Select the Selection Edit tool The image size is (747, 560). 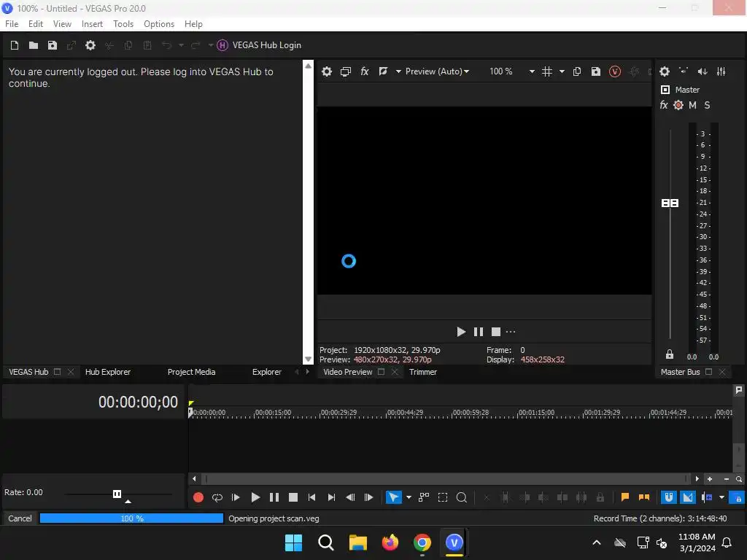(443, 497)
